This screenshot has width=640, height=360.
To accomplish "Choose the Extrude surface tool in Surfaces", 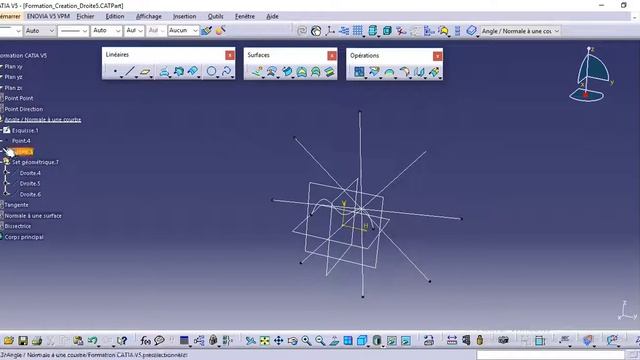I will 257,72.
